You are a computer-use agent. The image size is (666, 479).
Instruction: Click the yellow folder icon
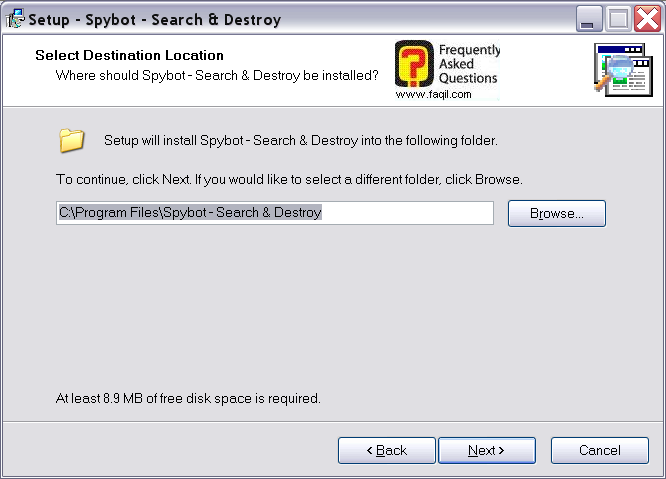71,140
